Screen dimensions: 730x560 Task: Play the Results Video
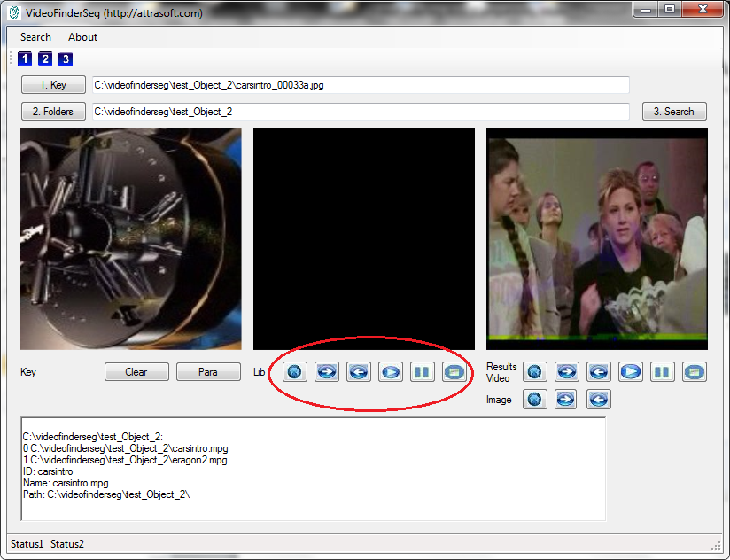pyautogui.click(x=631, y=372)
